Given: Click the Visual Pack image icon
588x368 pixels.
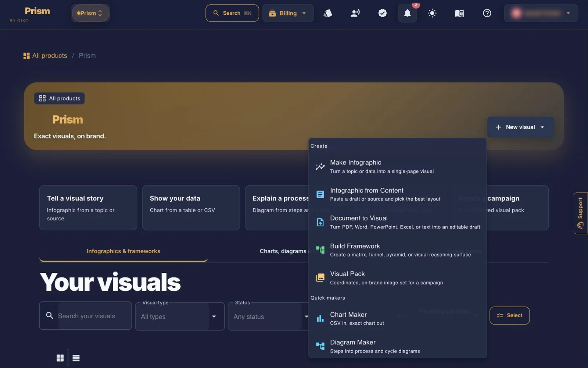Looking at the screenshot, I should tap(320, 278).
